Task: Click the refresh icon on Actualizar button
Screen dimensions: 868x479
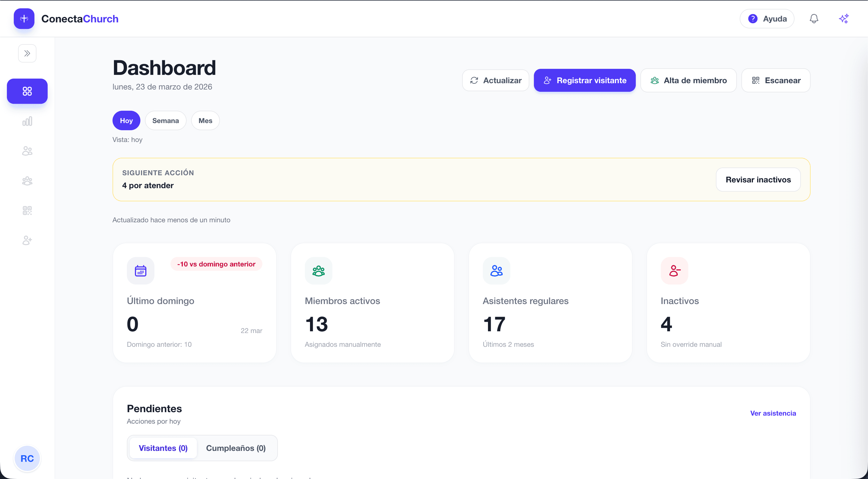Action: tap(474, 80)
